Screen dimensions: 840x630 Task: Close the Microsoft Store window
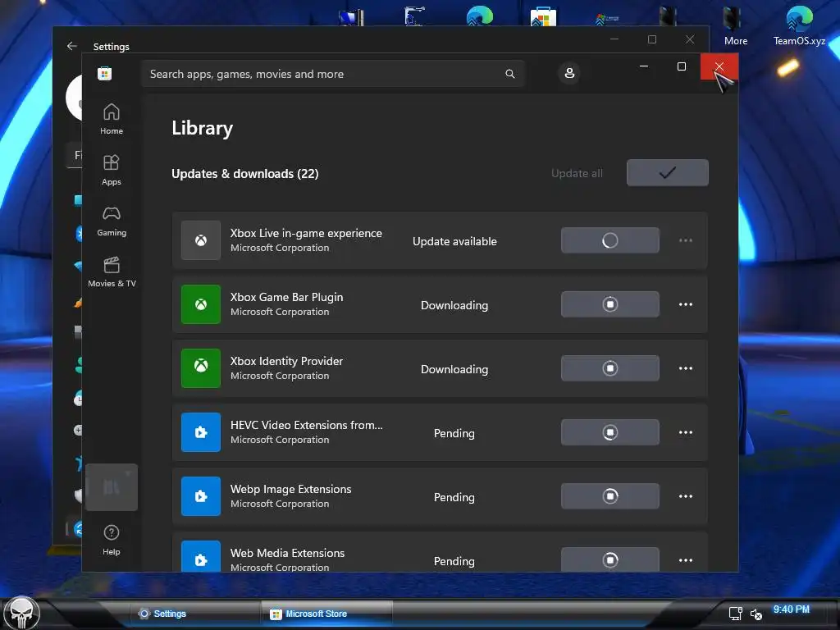point(719,66)
